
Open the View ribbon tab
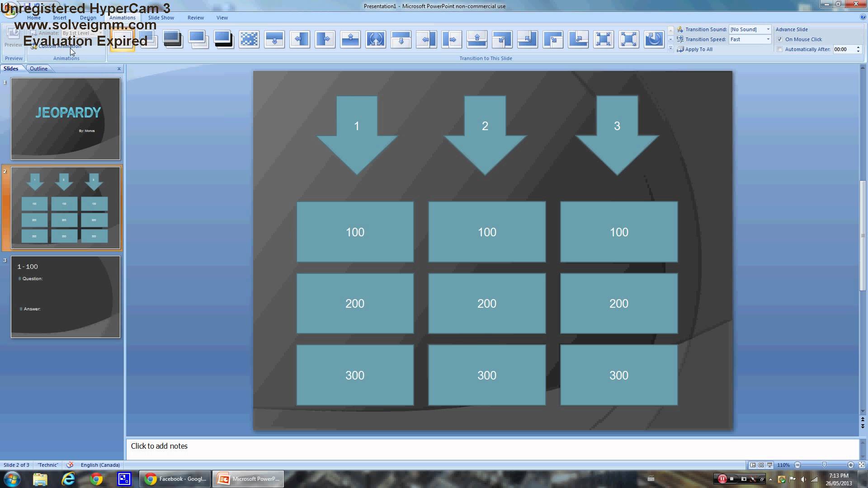pyautogui.click(x=222, y=18)
